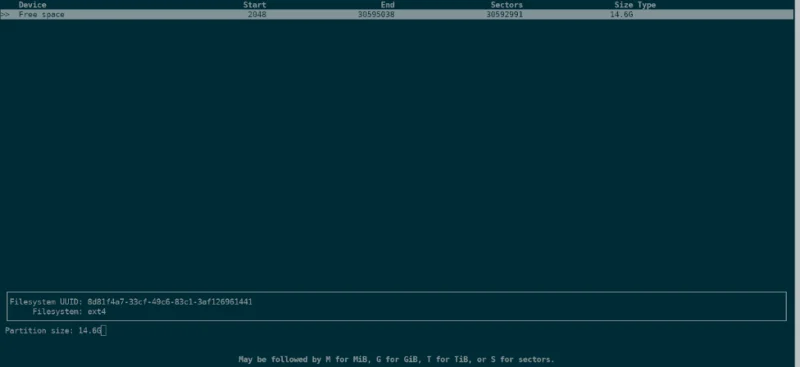The width and height of the screenshot is (800, 367).
Task: Click the 14.6G size value in row
Action: pos(621,15)
